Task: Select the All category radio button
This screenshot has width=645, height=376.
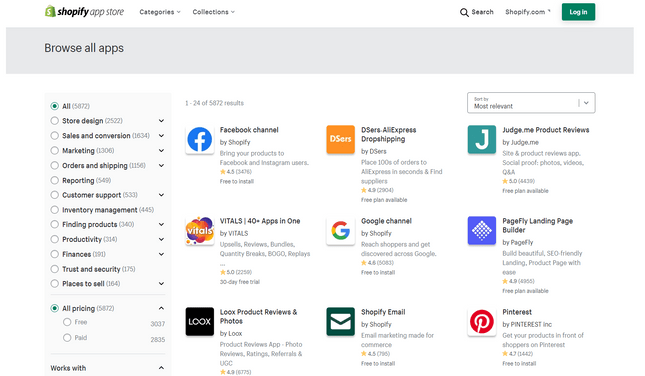Action: pos(54,106)
